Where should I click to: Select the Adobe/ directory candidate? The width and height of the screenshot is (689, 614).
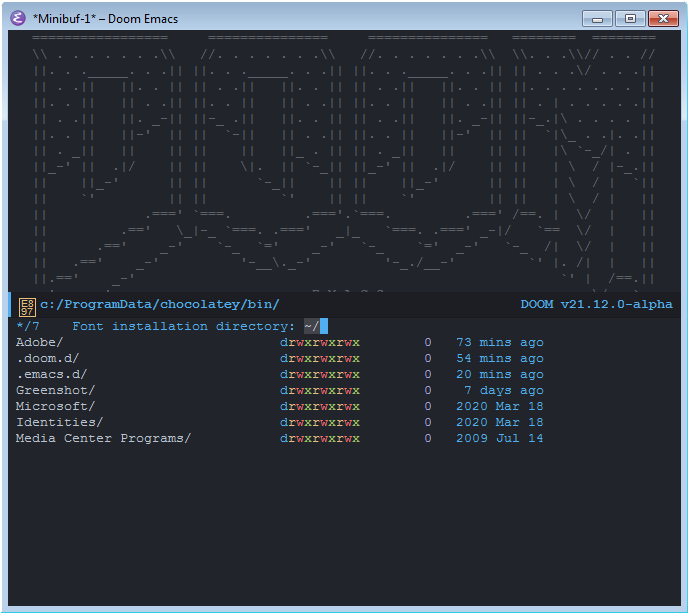pyautogui.click(x=40, y=342)
